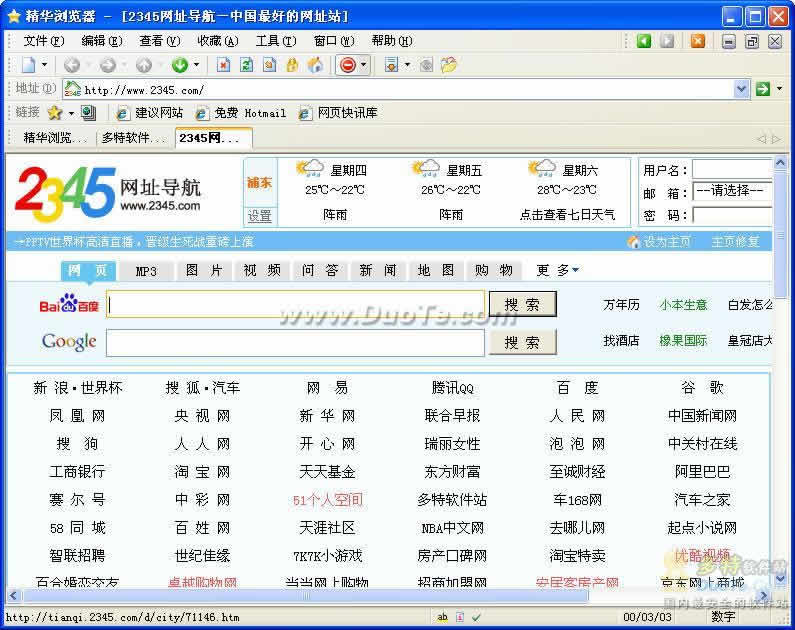Click the Google 搜索 button

click(x=522, y=343)
